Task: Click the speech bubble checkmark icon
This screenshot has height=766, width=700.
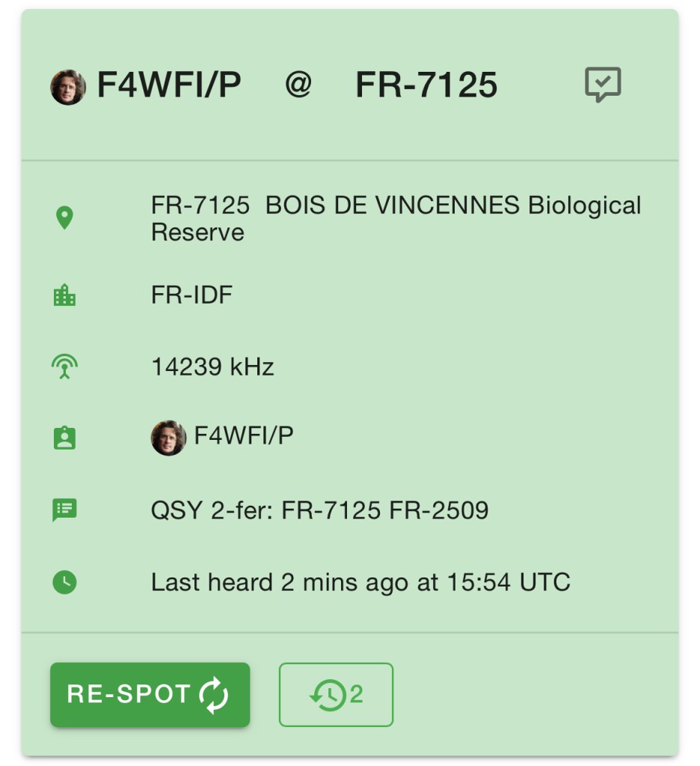Action: 602,85
